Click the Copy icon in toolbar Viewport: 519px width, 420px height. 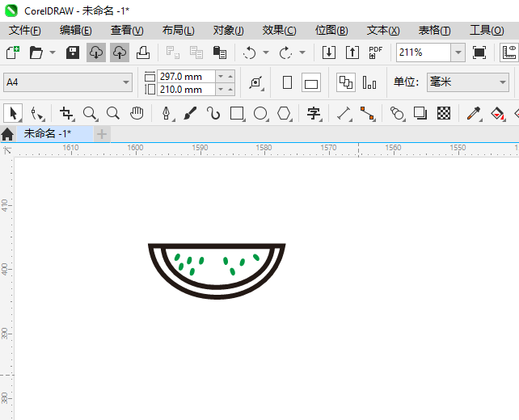(196, 52)
